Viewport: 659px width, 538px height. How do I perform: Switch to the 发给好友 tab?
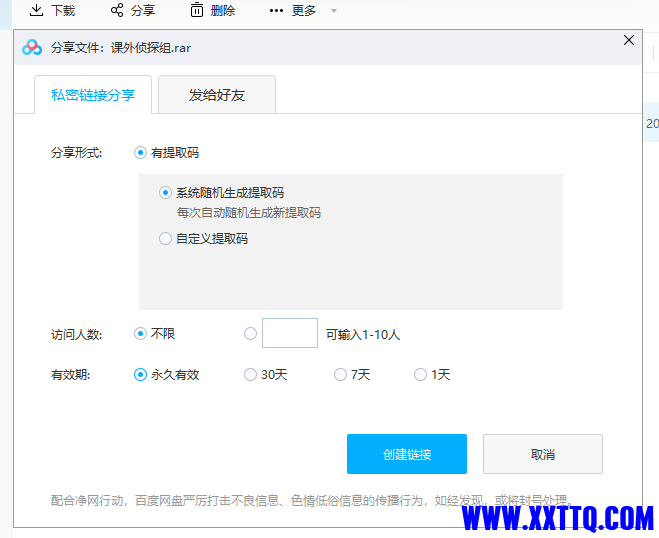[x=217, y=95]
